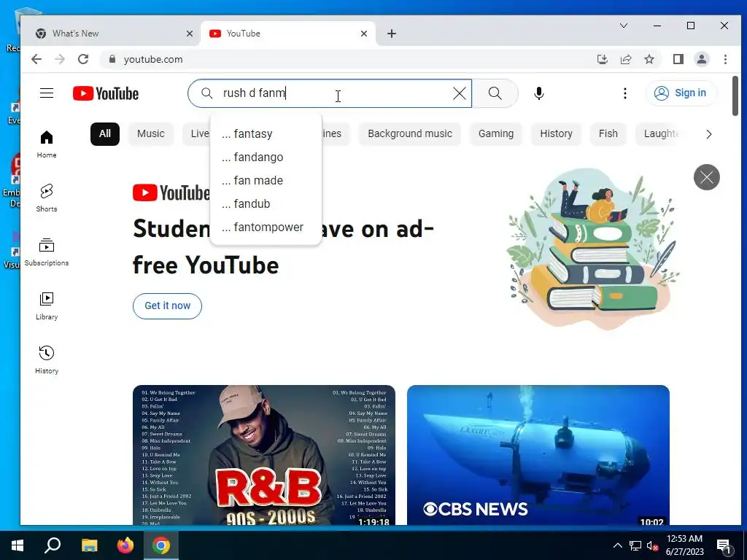The width and height of the screenshot is (747, 560).
Task: Click the YouTube logo in header
Action: coord(106,93)
